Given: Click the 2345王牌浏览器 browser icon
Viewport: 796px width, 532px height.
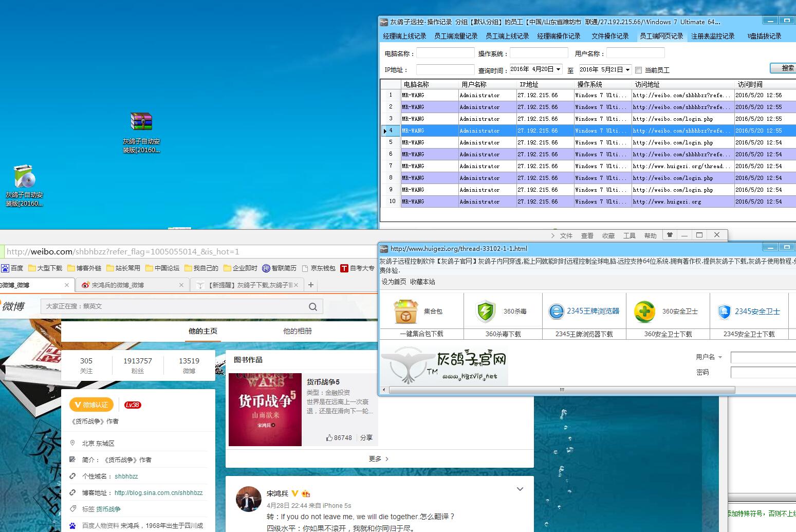Looking at the screenshot, I should coord(556,311).
